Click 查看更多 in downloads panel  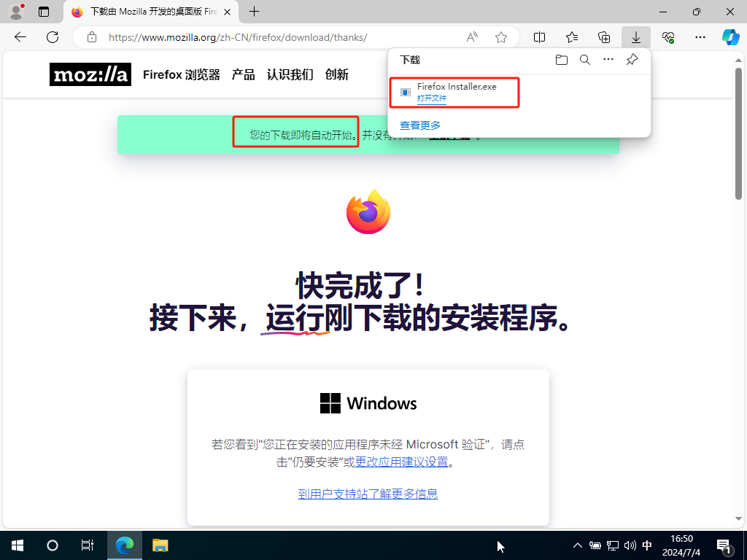coord(420,125)
